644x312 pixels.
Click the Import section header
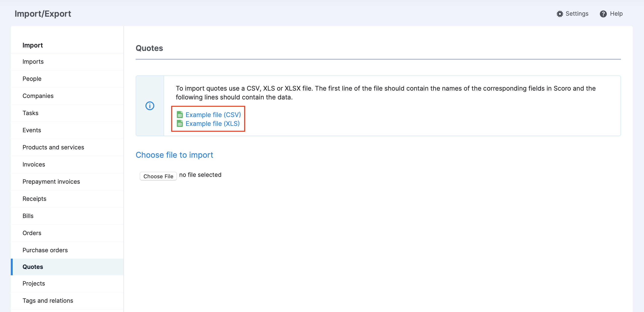33,45
